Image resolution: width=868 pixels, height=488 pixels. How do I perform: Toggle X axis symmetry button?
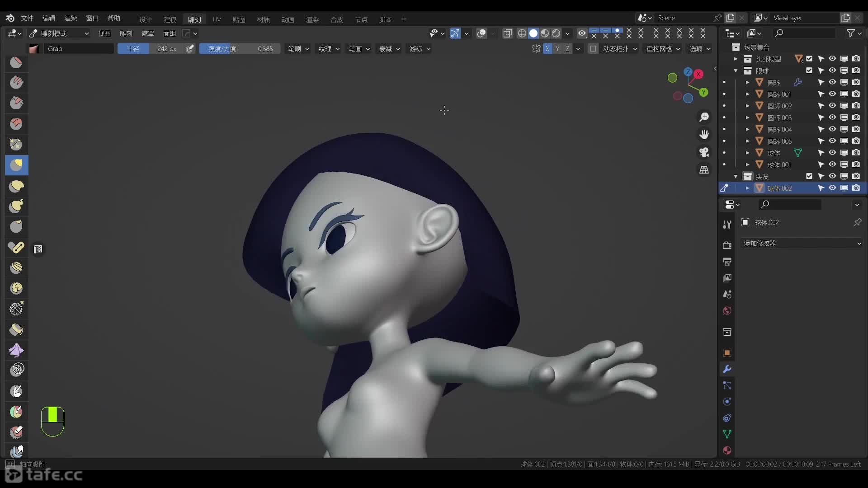pyautogui.click(x=547, y=49)
